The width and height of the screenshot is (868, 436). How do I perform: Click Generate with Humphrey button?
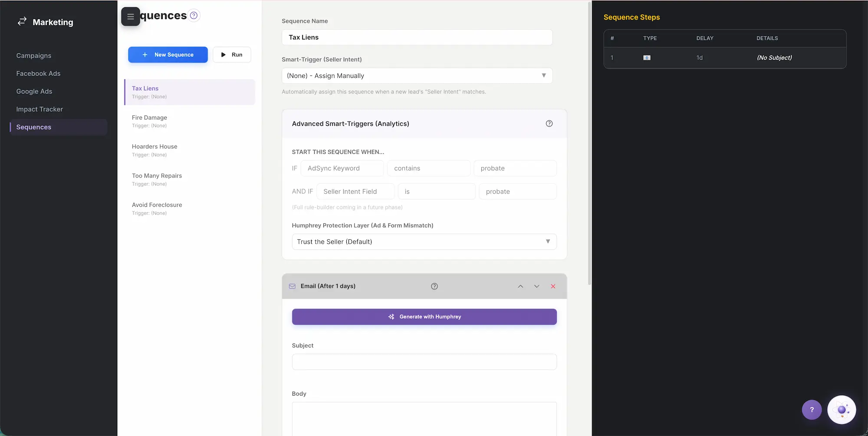click(x=424, y=317)
